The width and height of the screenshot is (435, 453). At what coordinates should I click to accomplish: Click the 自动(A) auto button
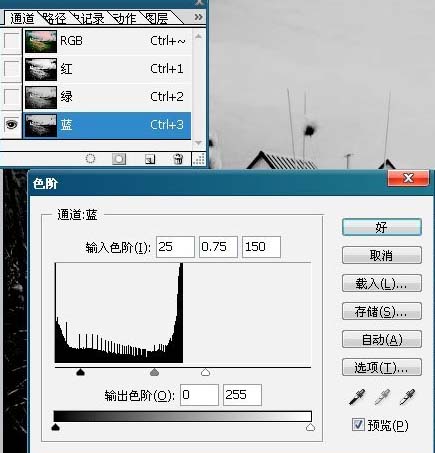click(382, 340)
